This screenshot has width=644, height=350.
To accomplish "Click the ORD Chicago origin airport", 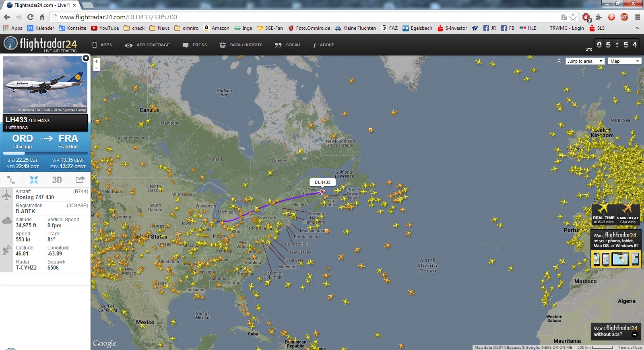I will (x=23, y=142).
